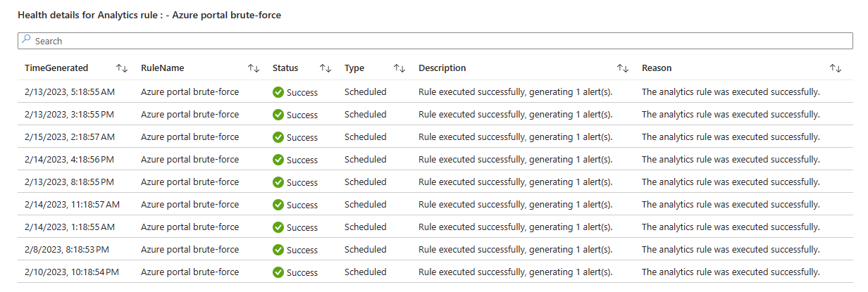
Task: Sort by Status column arrows
Action: (325, 68)
